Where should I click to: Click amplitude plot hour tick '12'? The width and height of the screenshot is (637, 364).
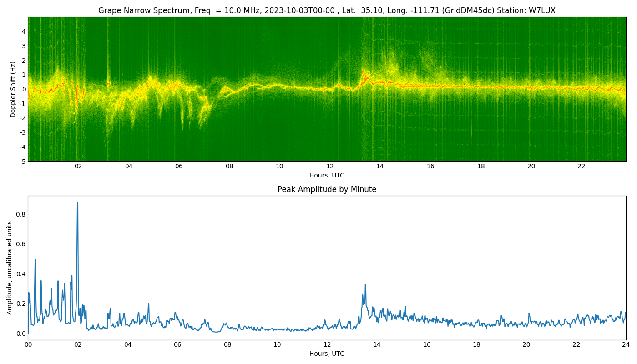(327, 345)
